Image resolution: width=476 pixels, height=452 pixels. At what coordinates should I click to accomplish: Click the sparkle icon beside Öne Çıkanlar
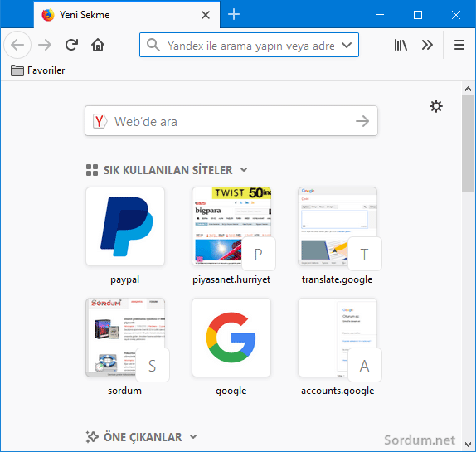(92, 437)
